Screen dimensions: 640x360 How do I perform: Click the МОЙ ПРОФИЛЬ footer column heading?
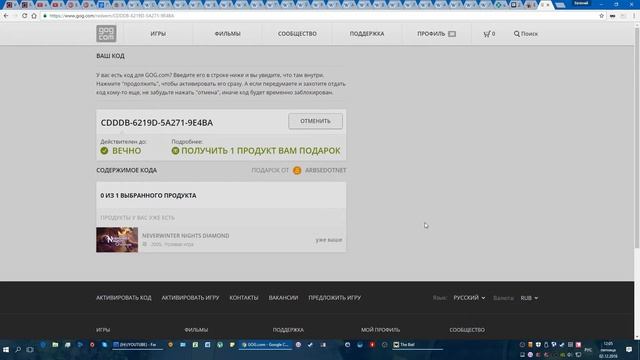click(380, 330)
